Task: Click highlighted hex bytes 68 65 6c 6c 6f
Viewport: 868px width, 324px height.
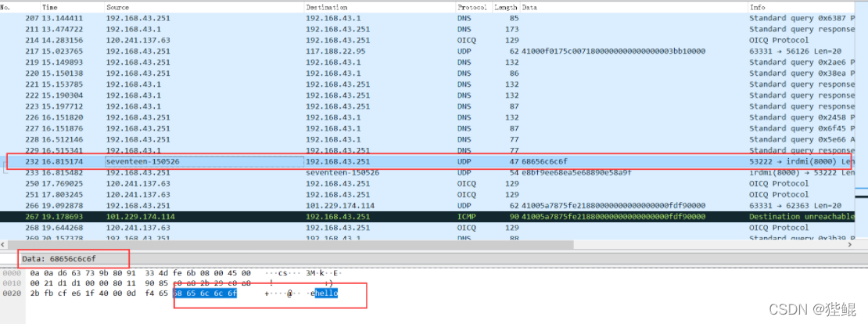Action: click(x=206, y=293)
